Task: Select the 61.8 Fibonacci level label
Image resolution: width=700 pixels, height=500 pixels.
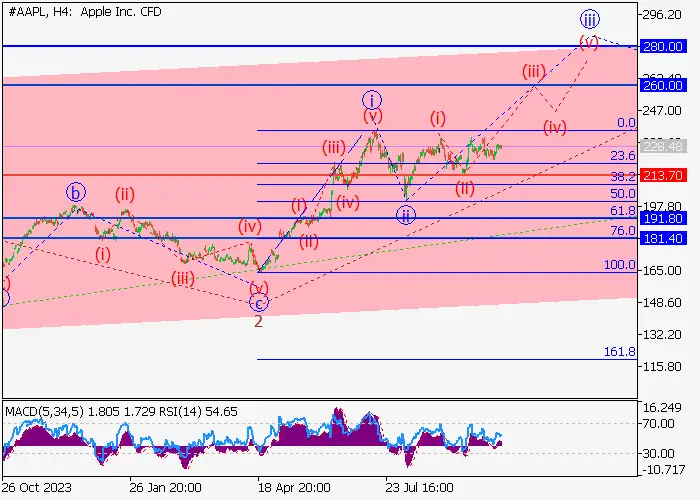Action: point(623,211)
